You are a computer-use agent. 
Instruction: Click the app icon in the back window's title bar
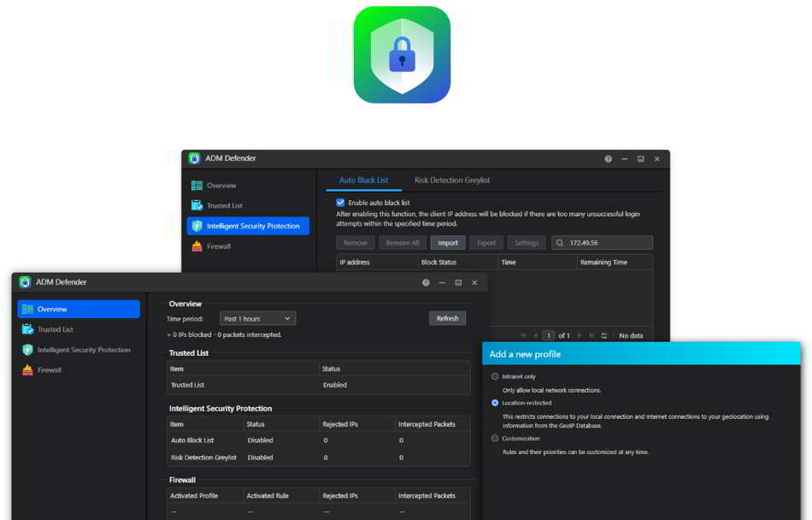coord(195,158)
